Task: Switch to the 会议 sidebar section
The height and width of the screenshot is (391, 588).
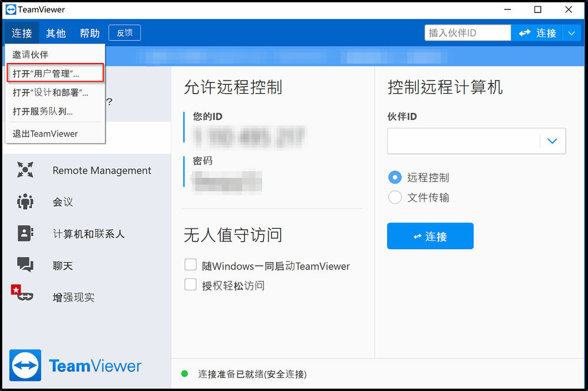Action: coord(62,202)
